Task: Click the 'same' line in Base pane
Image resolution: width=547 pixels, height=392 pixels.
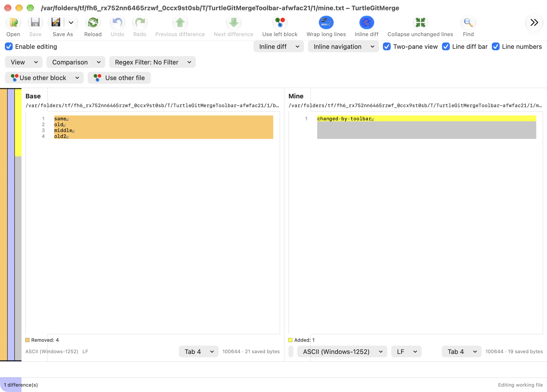Action: 164,119
